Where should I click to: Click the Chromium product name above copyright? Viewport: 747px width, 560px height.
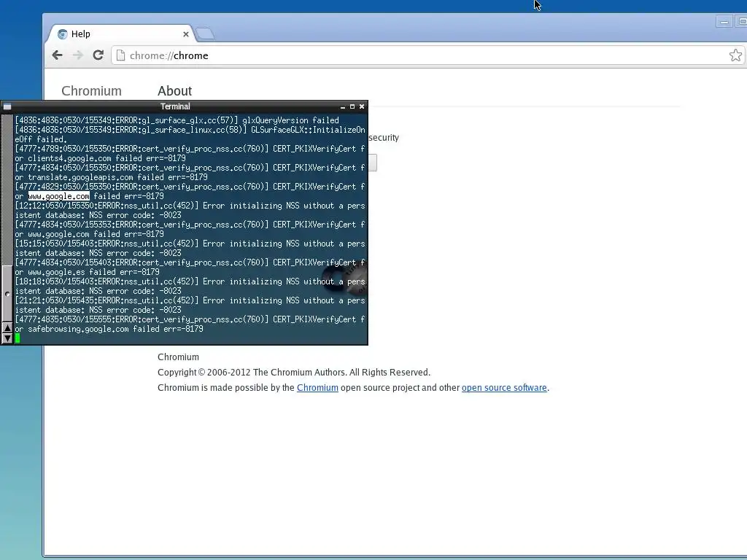pos(178,357)
